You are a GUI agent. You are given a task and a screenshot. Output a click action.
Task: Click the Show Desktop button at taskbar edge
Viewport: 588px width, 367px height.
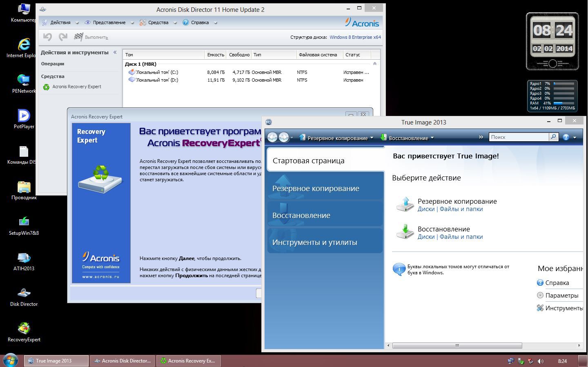click(583, 360)
